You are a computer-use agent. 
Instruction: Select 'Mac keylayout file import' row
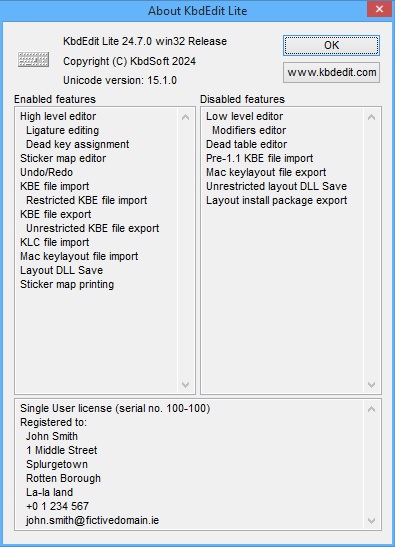click(x=79, y=256)
